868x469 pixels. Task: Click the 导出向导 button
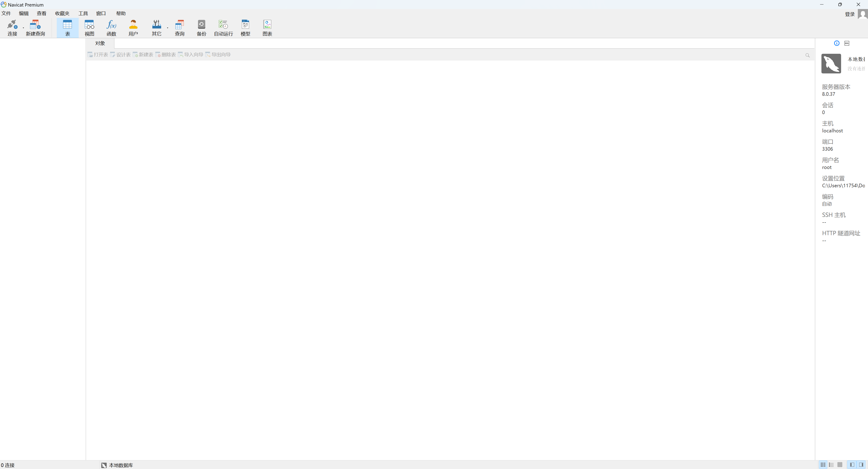pyautogui.click(x=218, y=54)
